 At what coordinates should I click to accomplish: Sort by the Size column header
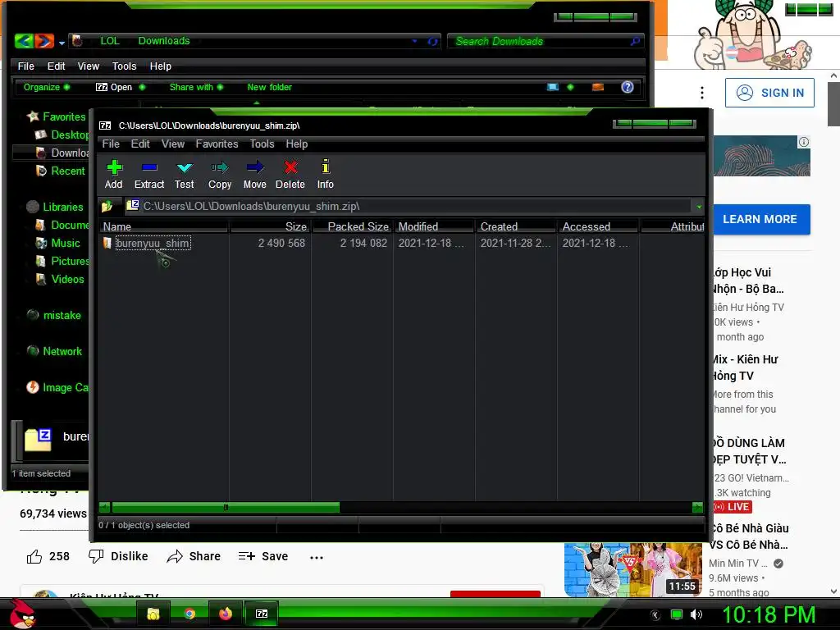coord(271,226)
